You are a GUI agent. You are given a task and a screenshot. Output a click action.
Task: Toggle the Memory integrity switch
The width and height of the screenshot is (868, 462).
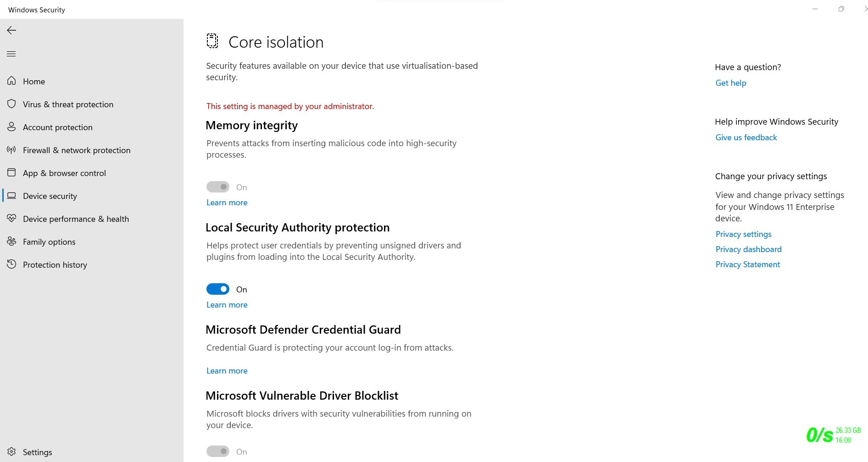[x=218, y=187]
